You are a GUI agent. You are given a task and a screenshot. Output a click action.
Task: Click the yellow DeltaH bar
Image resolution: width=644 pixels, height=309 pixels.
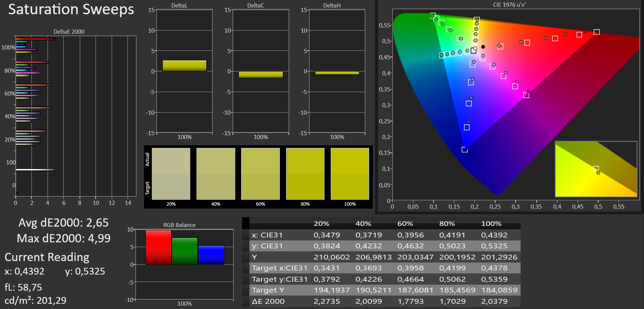(x=337, y=73)
